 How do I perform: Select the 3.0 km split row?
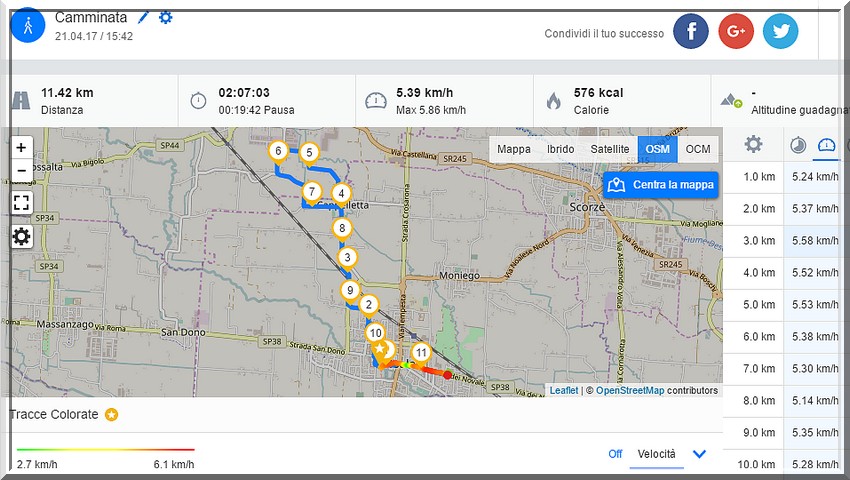[x=786, y=241]
